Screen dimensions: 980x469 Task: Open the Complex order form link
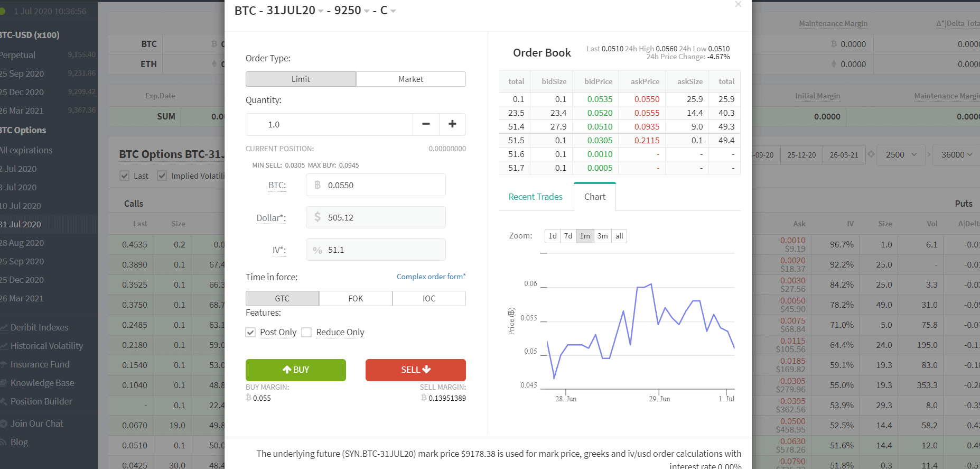tap(431, 277)
